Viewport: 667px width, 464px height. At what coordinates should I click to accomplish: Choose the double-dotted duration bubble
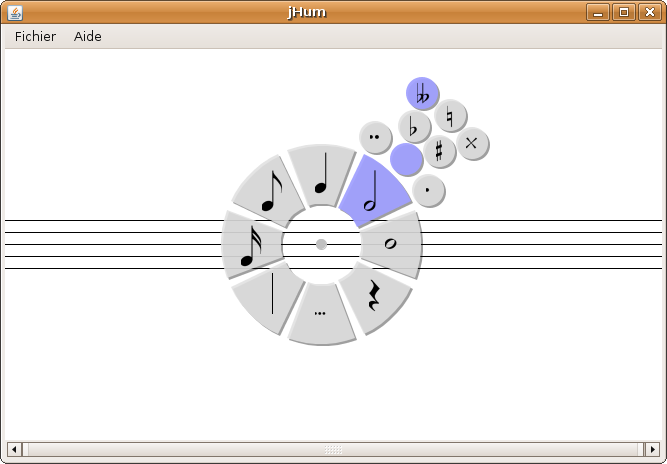pos(376,137)
